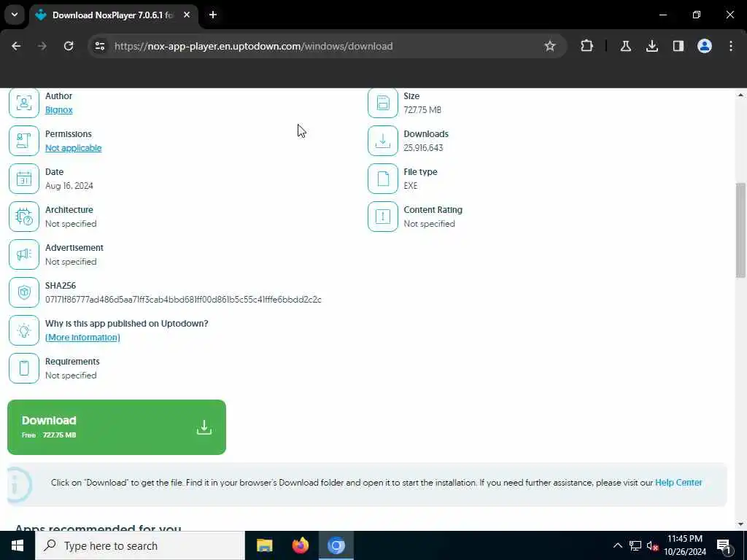Image resolution: width=747 pixels, height=560 pixels.
Task: Click the 727.75 MB size value
Action: pyautogui.click(x=422, y=110)
